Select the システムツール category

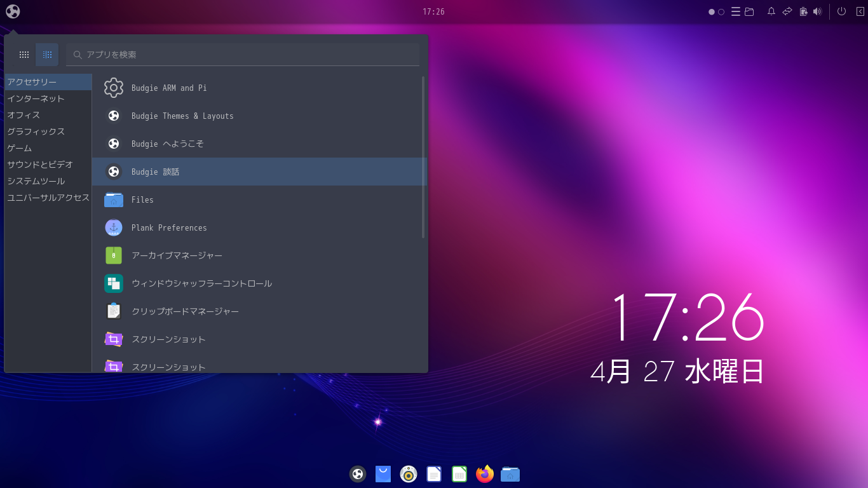coord(48,181)
